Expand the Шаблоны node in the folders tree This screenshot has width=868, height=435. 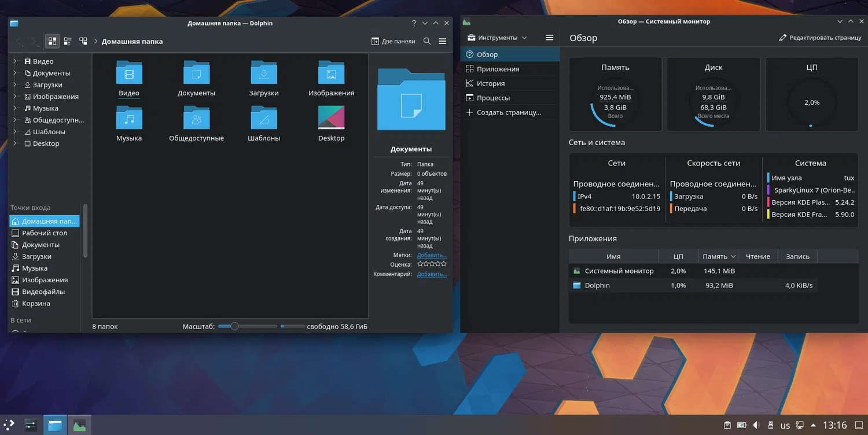pyautogui.click(x=16, y=132)
